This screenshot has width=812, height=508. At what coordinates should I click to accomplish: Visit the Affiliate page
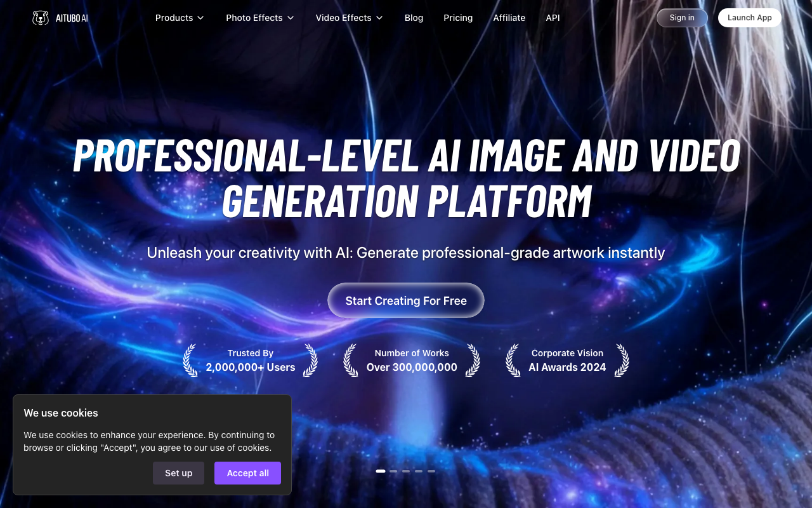coord(509,18)
